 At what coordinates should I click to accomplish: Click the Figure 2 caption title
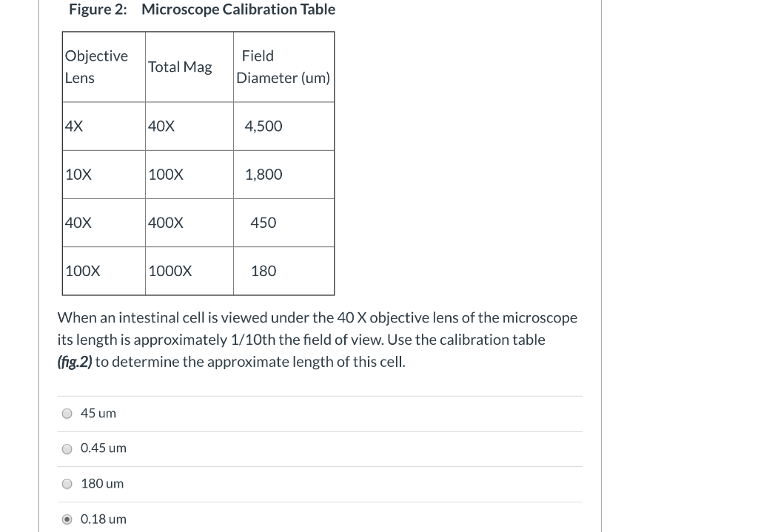click(x=202, y=10)
